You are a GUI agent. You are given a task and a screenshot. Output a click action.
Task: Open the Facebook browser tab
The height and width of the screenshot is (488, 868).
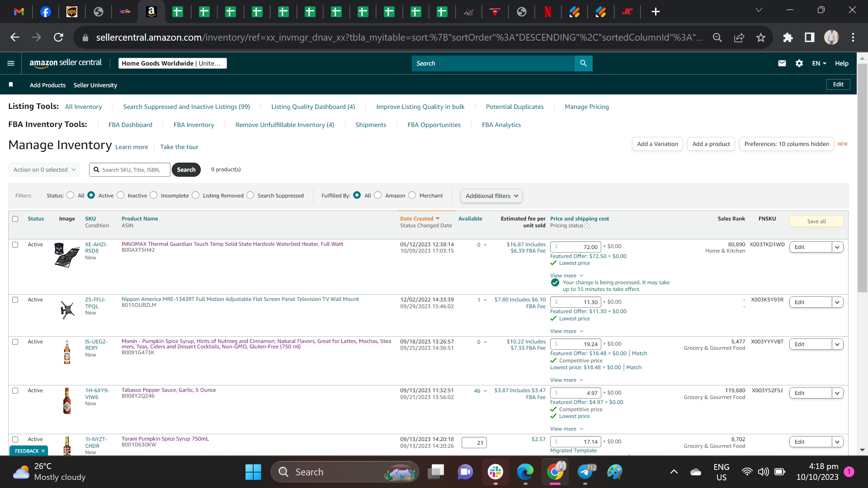(x=46, y=12)
